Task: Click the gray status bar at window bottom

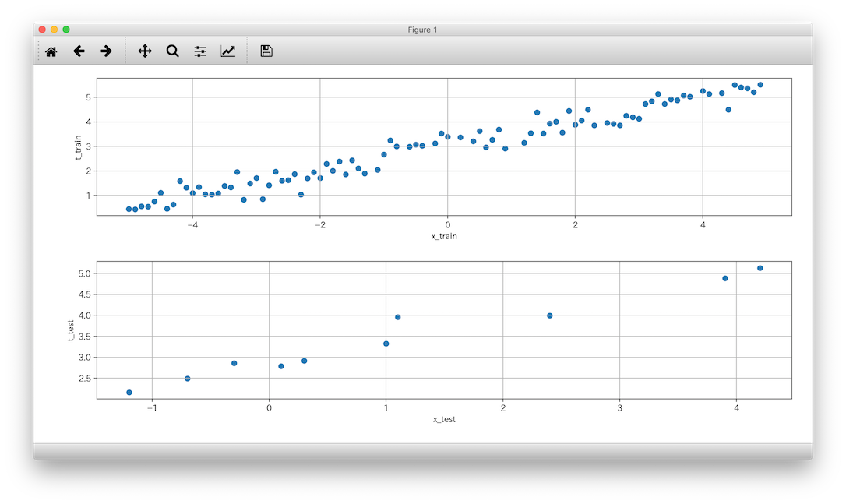Action: pyautogui.click(x=423, y=451)
